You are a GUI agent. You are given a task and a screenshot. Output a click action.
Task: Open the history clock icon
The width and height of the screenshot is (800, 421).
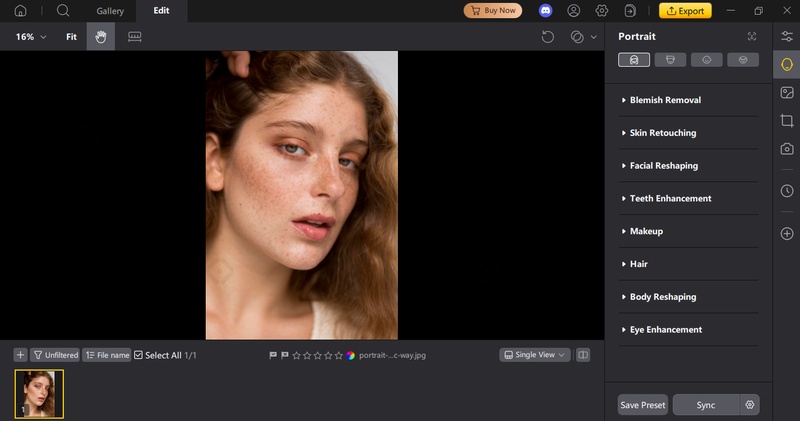[787, 191]
